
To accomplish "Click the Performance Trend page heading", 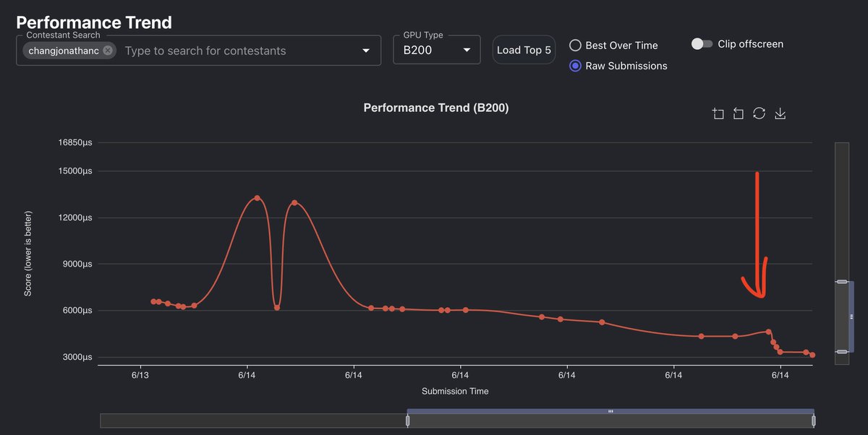I will 94,22.
